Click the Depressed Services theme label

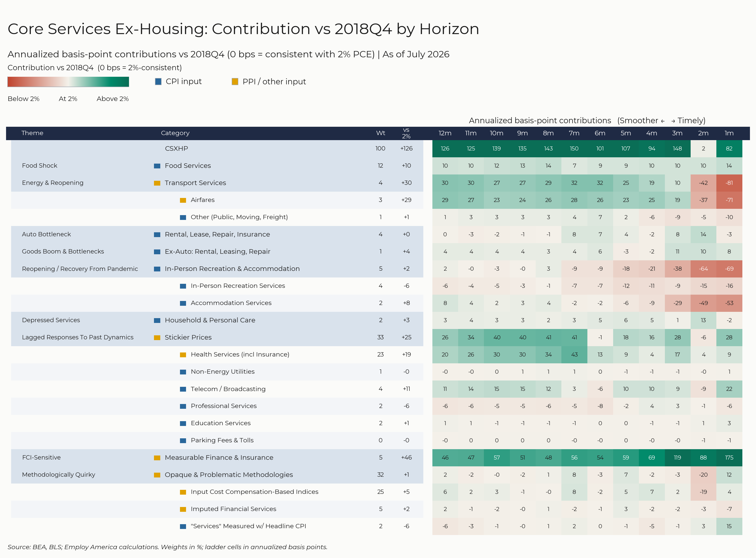(x=51, y=321)
